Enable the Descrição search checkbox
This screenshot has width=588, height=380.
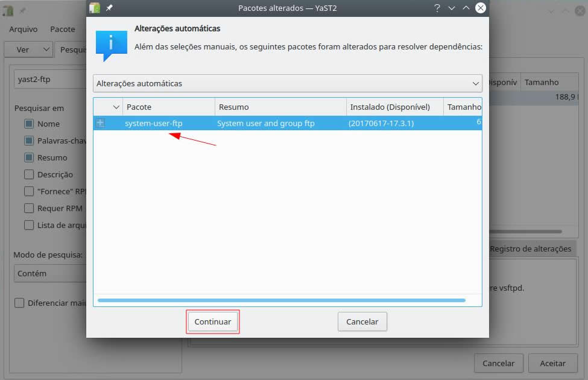[29, 174]
